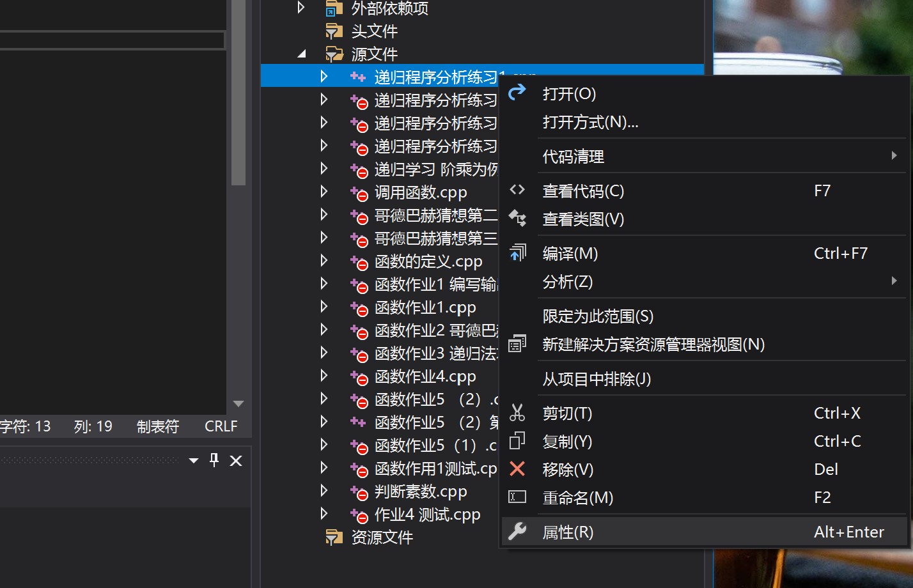
Task: Click the red X remove icon beside 移除
Action: (517, 469)
